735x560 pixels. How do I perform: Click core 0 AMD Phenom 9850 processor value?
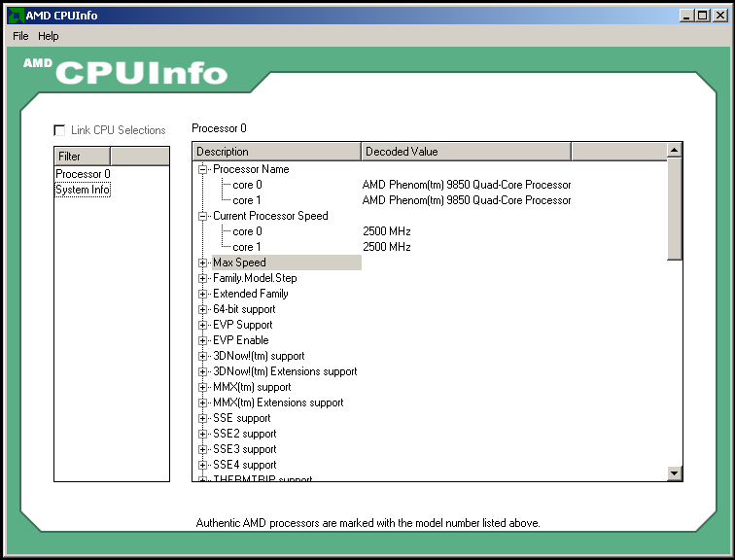coord(467,185)
